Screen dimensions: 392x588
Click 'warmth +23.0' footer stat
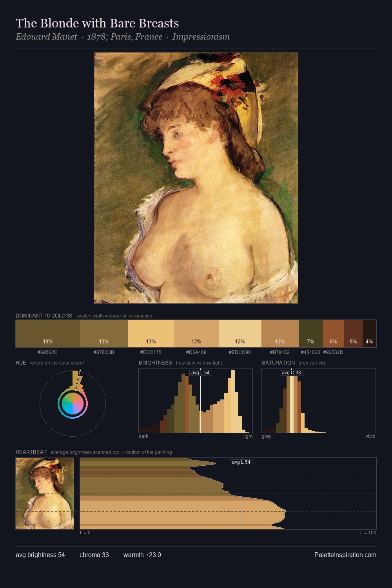(x=142, y=555)
